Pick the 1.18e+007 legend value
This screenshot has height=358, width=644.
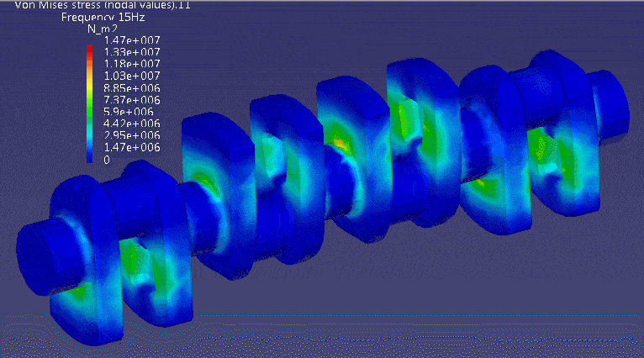pos(131,64)
